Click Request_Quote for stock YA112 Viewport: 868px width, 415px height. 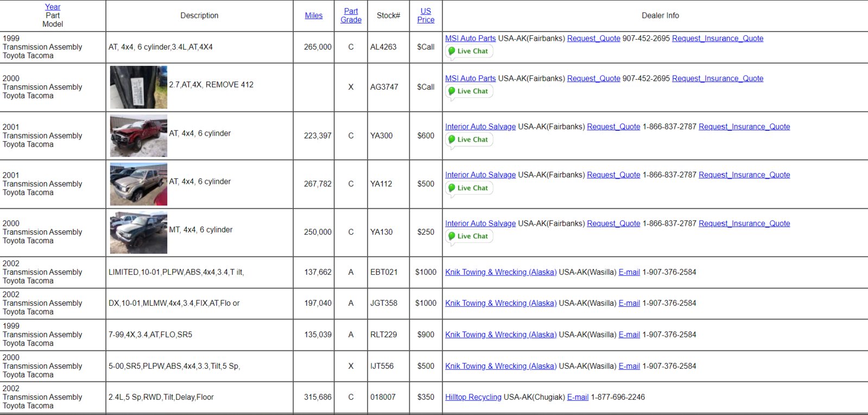(x=613, y=175)
